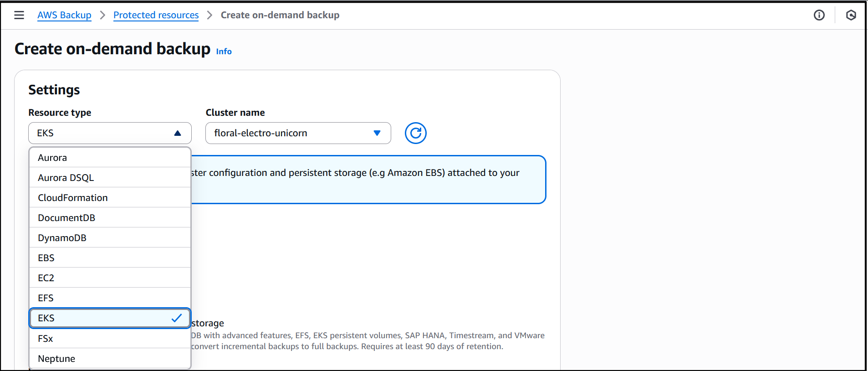
Task: Select Aurora from the resource list
Action: (110, 158)
